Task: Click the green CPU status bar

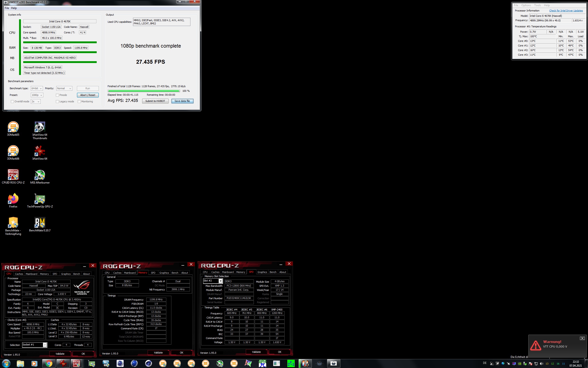Action: (x=60, y=42)
